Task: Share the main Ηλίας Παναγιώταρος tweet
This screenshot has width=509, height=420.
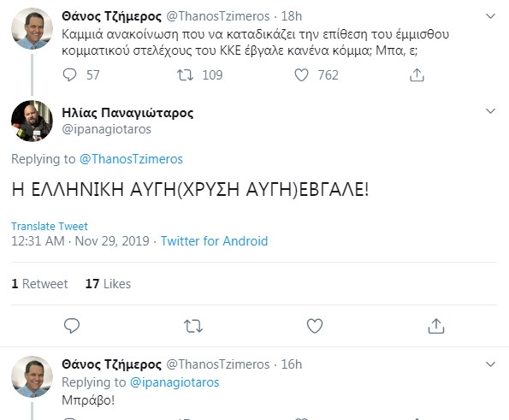Action: click(x=436, y=326)
